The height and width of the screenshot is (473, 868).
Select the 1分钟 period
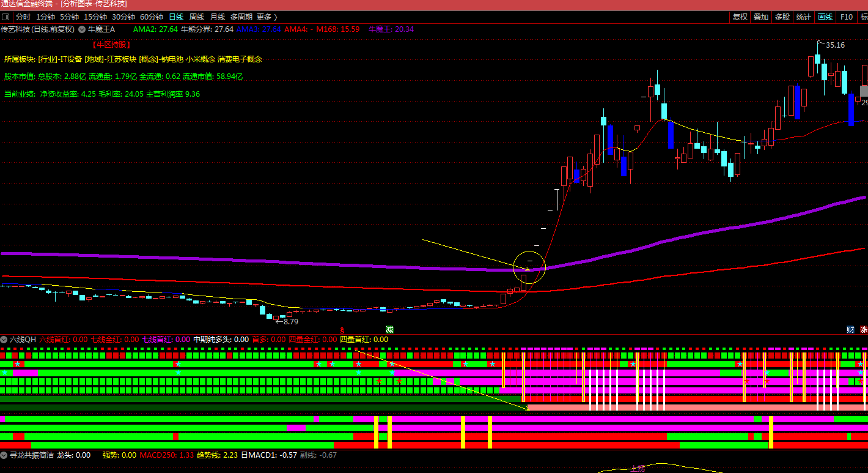[45, 17]
